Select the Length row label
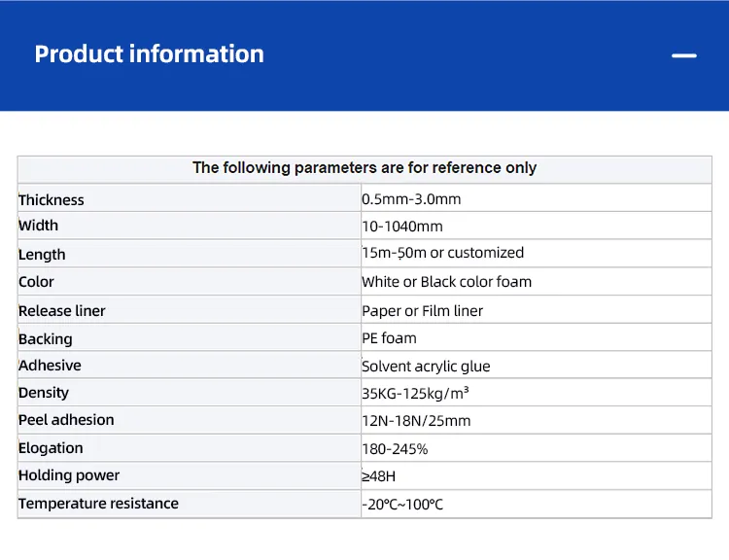Viewport: 729px width, 560px height. pyautogui.click(x=43, y=255)
